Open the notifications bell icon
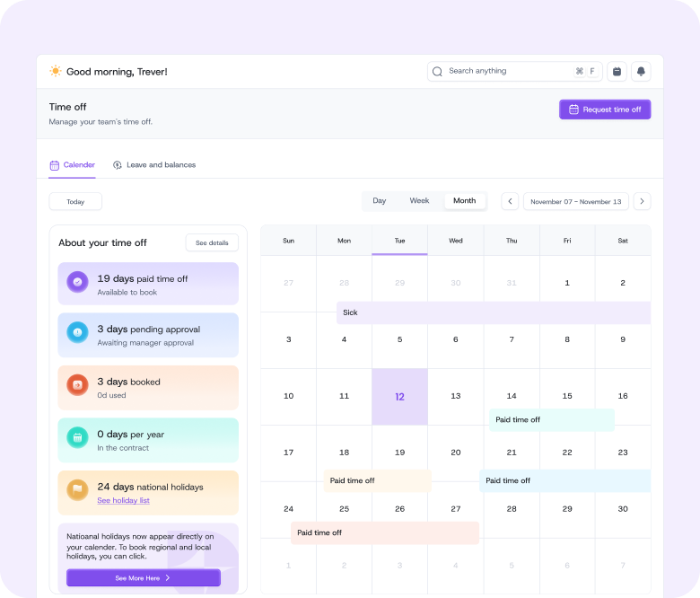This screenshot has height=598, width=700. pyautogui.click(x=641, y=72)
